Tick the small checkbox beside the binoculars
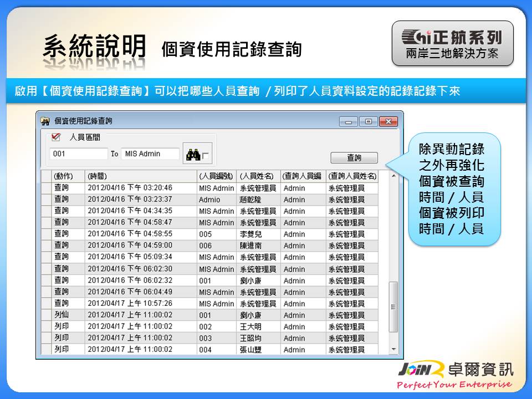The height and width of the screenshot is (399, 532). (206, 156)
